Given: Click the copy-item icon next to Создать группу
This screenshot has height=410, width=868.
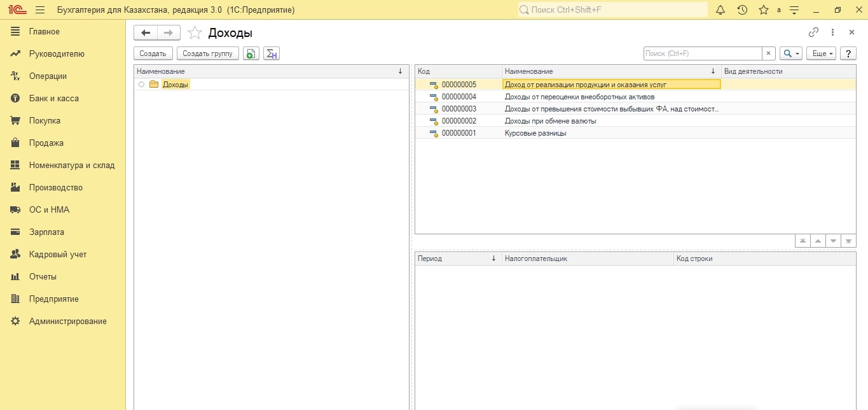Looking at the screenshot, I should (x=251, y=54).
